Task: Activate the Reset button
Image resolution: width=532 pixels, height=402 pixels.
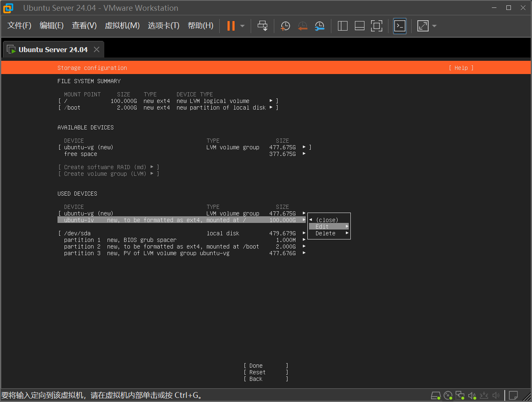Action: [266, 372]
